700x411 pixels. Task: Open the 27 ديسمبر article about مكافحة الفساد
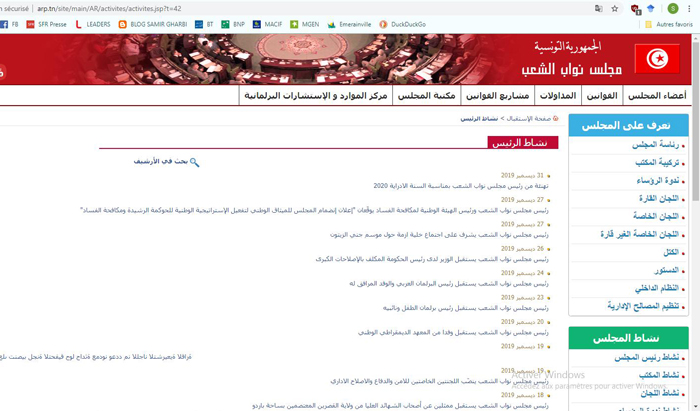click(x=314, y=210)
